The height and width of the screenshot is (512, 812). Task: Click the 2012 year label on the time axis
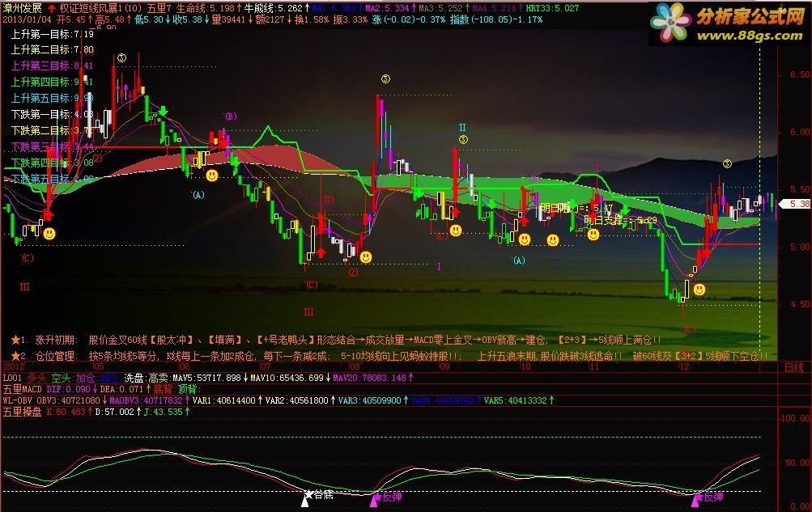pyautogui.click(x=14, y=366)
